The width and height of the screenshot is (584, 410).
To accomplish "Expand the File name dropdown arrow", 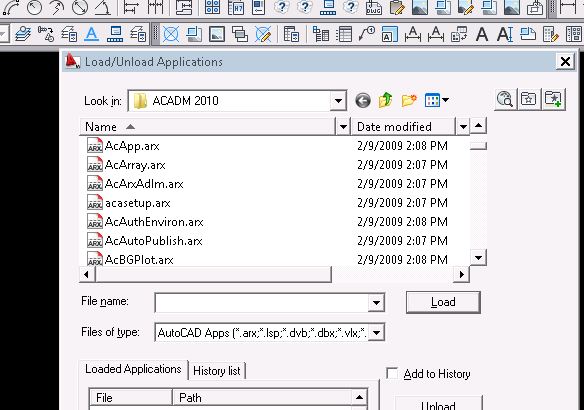I will (x=376, y=302).
